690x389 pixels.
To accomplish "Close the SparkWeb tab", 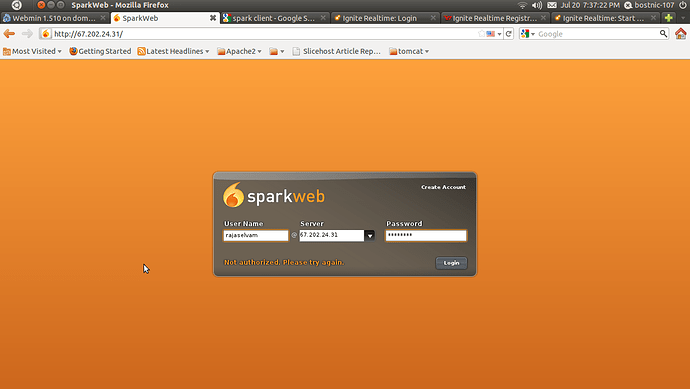I will pyautogui.click(x=213, y=18).
